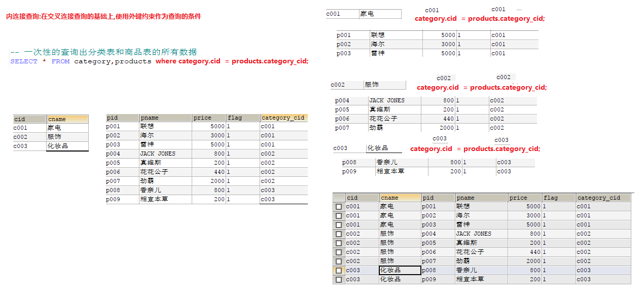Screen dimensions: 644x300
Task: Click 劲霸 in the c002 group beside 服饰
Action: click(x=376, y=128)
